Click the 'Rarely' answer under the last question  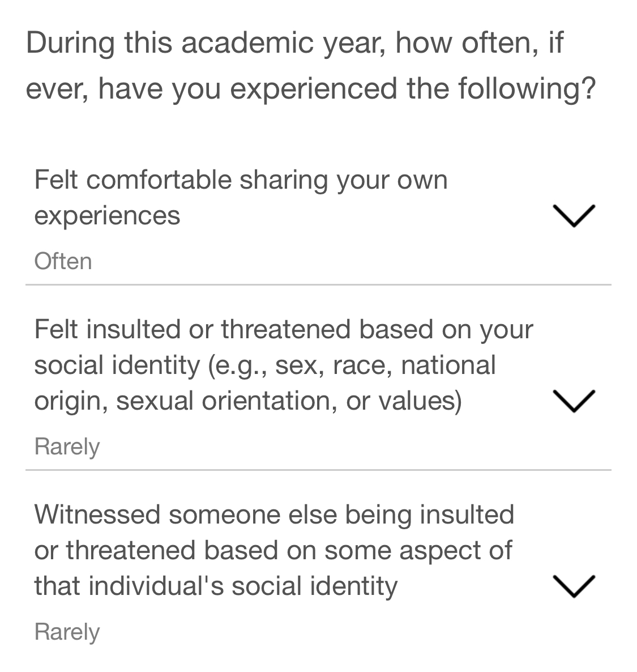click(67, 631)
